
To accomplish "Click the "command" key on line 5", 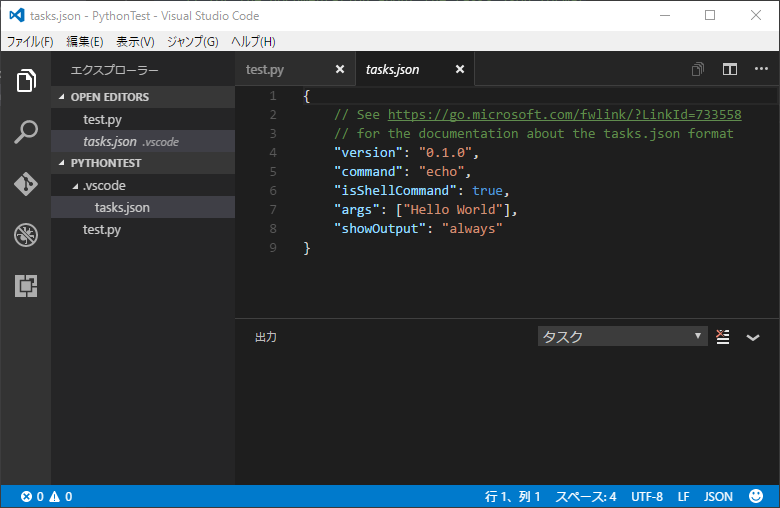I will 368,172.
